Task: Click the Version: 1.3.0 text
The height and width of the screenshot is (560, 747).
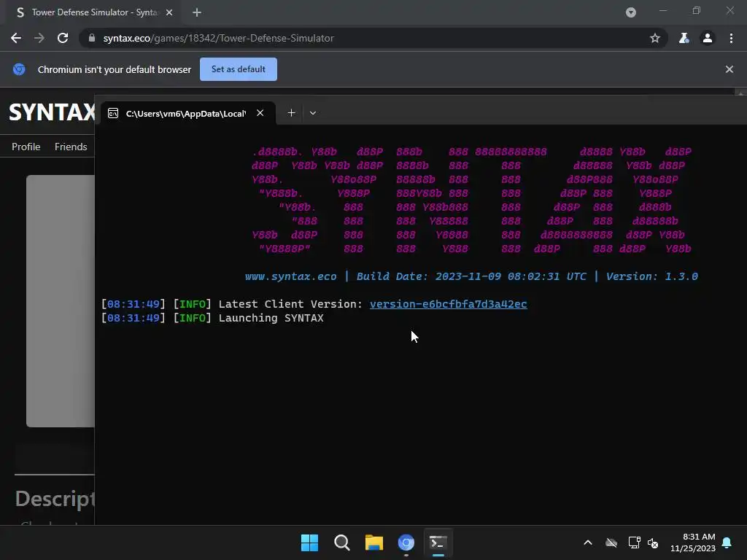Action: [x=651, y=276]
